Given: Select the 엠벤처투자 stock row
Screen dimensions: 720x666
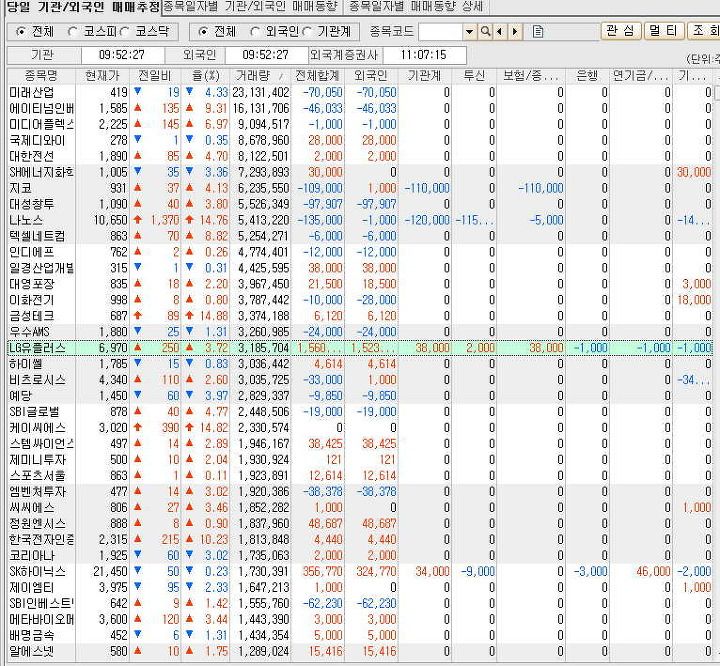Looking at the screenshot, I should click(x=360, y=491).
